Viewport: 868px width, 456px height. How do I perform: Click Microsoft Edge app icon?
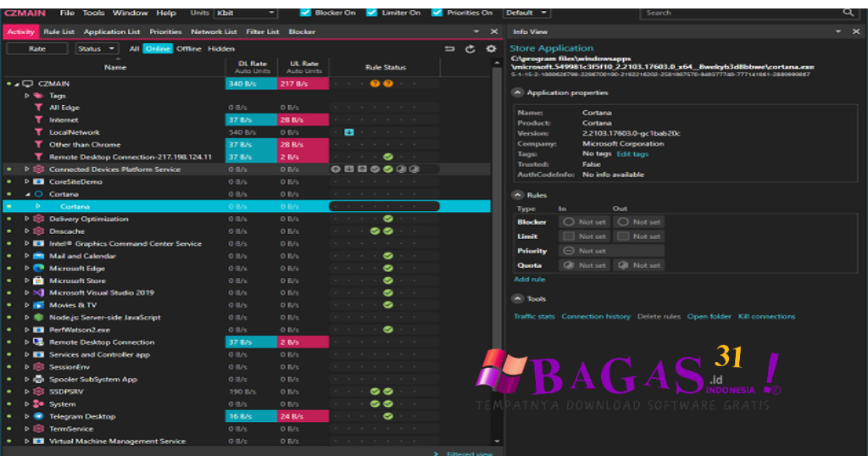tap(38, 269)
